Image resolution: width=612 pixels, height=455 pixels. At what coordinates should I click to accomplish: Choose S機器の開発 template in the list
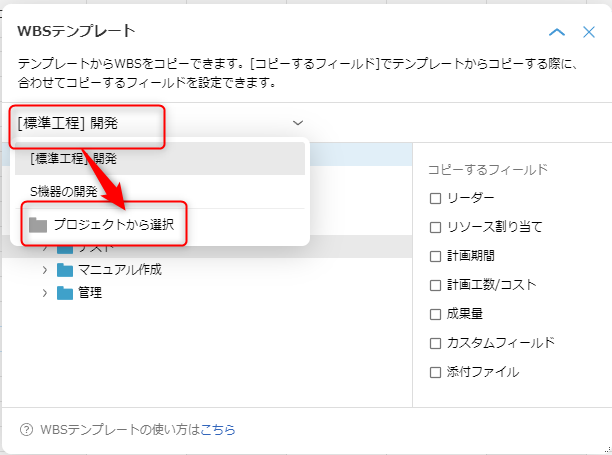point(64,189)
